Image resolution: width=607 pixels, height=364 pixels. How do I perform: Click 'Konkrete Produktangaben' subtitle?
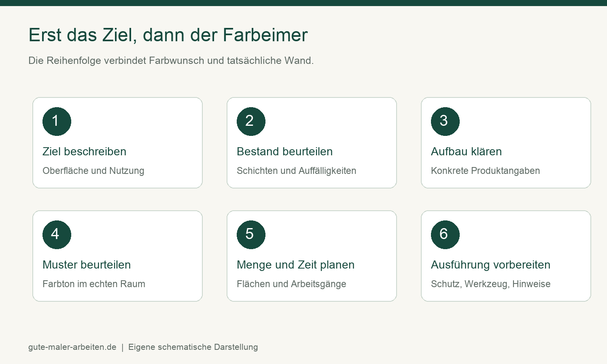486,171
